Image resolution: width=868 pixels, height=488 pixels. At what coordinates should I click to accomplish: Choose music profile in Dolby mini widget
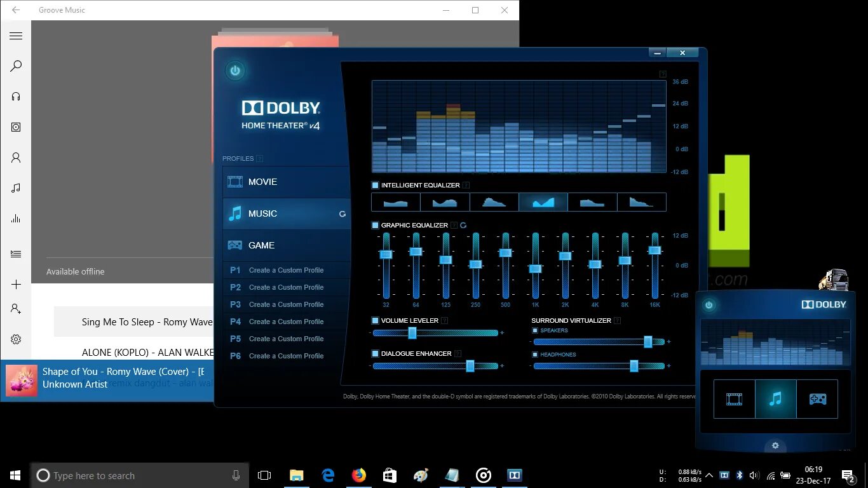776,399
